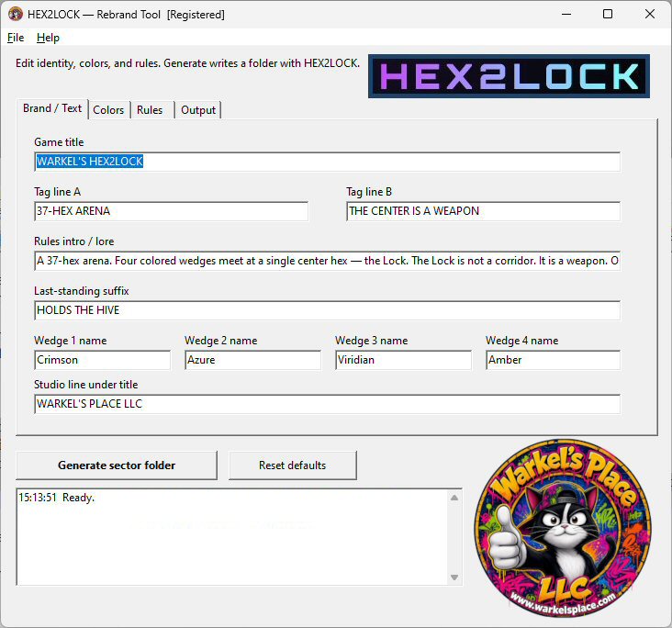Screen dimensions: 672x628
Task: Click the 'Wedge 2 name' label
Action: [x=220, y=341]
